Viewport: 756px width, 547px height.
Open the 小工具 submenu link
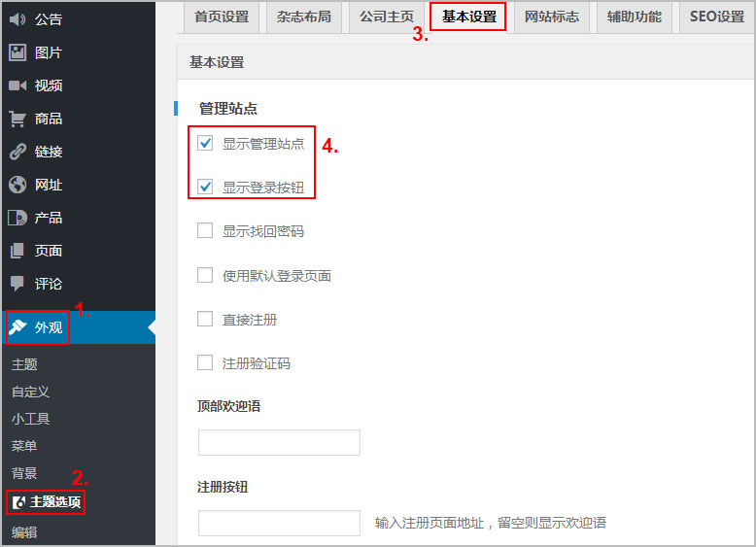coord(30,419)
